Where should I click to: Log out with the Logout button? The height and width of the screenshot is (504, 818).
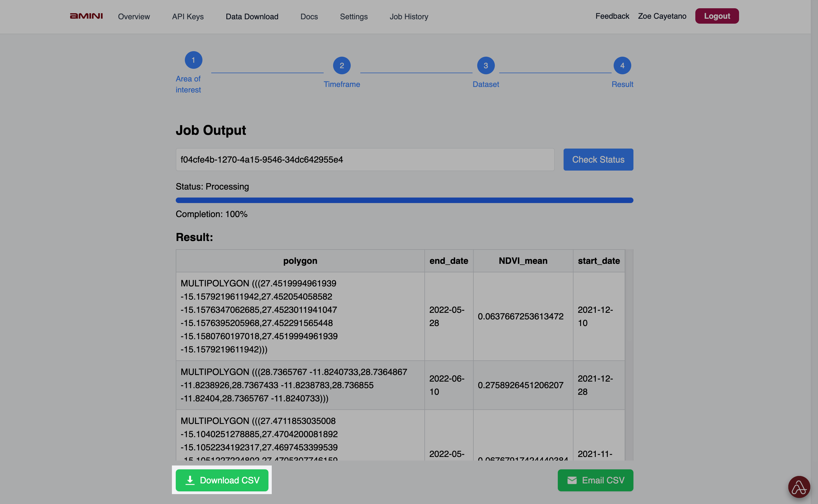coord(717,16)
